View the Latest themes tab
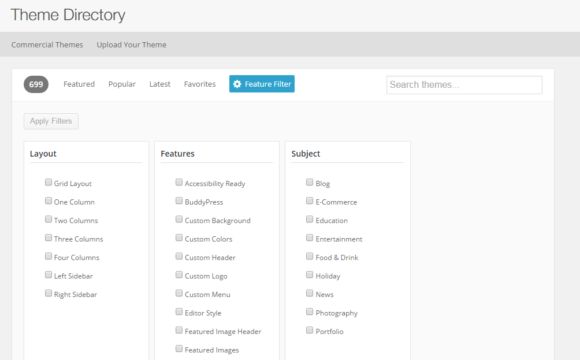 tap(160, 84)
